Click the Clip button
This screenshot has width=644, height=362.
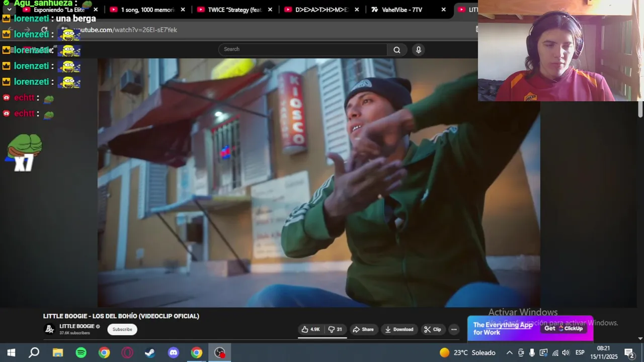pos(433,329)
